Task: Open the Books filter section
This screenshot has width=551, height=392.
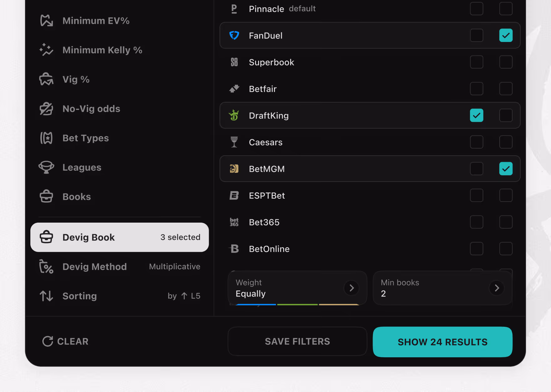Action: (x=120, y=197)
